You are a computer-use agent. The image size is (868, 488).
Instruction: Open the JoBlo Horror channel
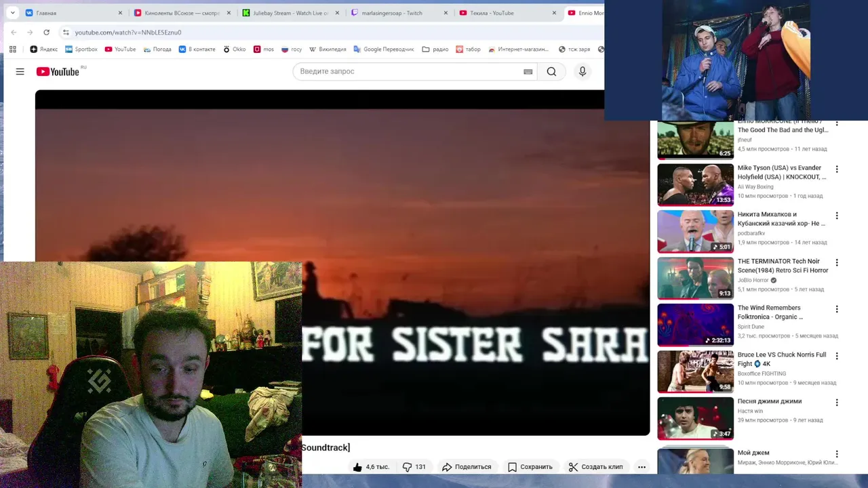point(753,280)
